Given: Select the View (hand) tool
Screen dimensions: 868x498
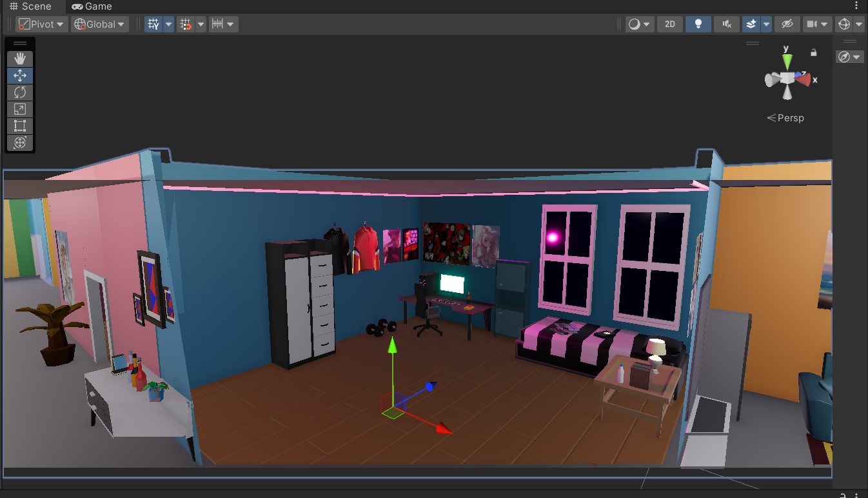Looking at the screenshot, I should pyautogui.click(x=20, y=58).
